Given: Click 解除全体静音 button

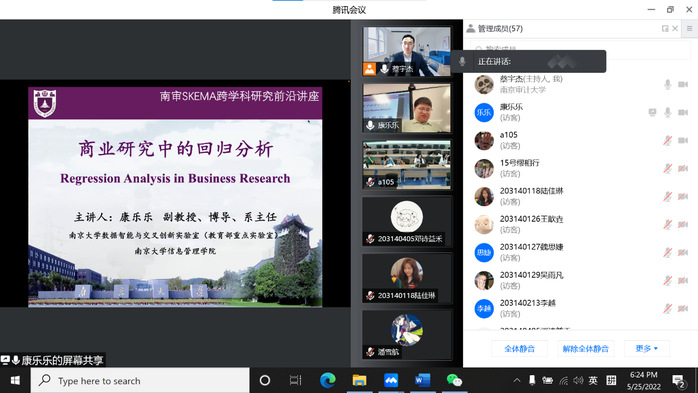Looking at the screenshot, I should point(585,348).
